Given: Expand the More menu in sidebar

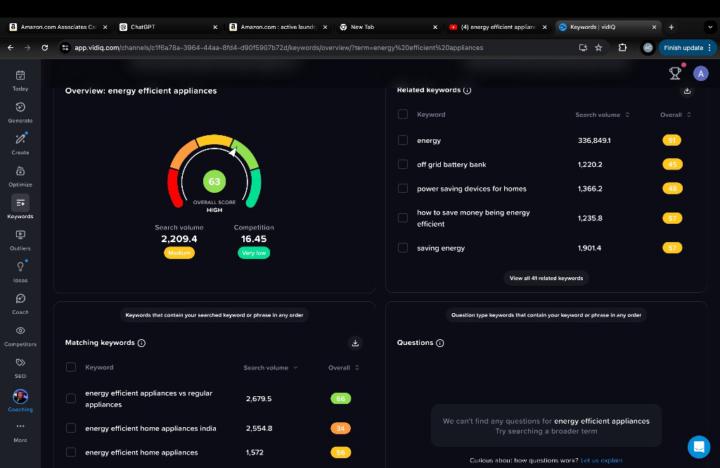Looking at the screenshot, I should click(20, 430).
